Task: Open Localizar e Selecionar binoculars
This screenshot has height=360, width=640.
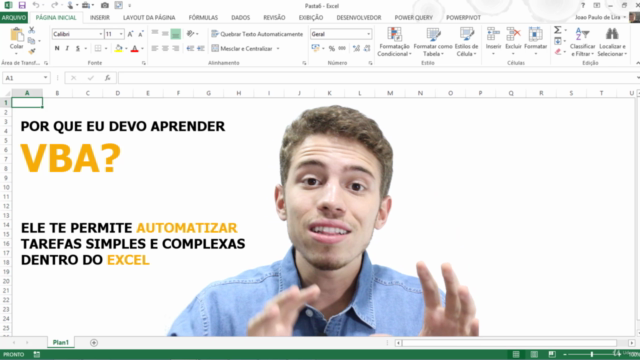Action: click(611, 42)
